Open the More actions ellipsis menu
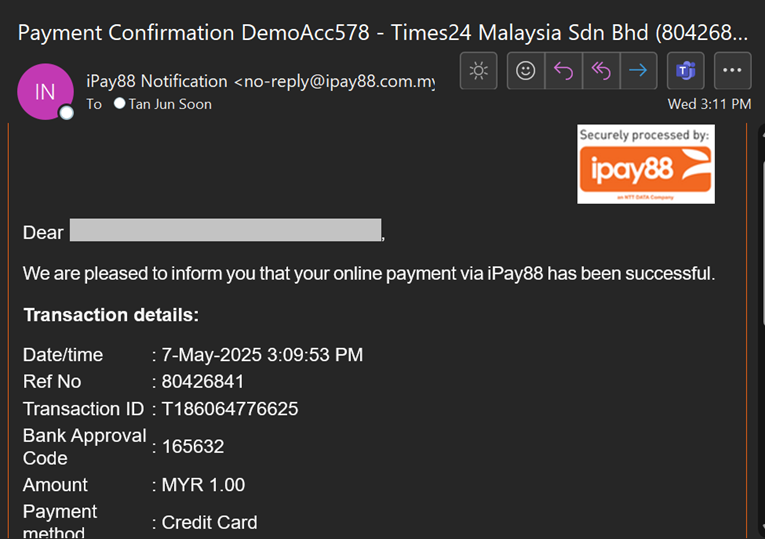This screenshot has height=539, width=765. (735, 72)
